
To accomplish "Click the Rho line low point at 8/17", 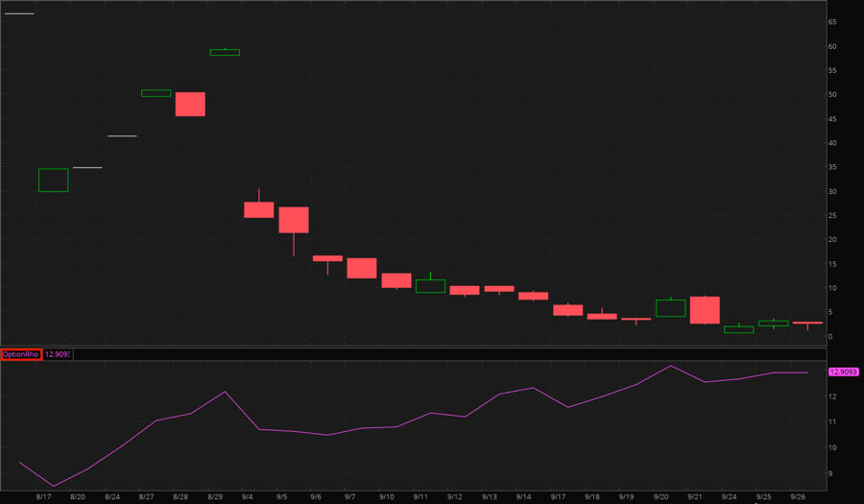I will (x=54, y=486).
